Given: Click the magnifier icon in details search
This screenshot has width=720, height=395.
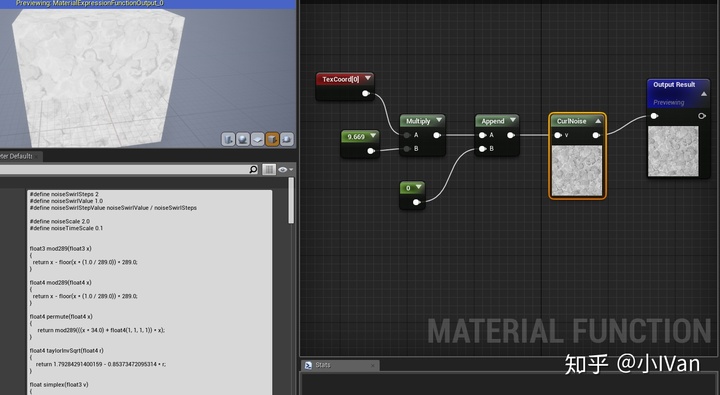Looking at the screenshot, I should point(253,170).
